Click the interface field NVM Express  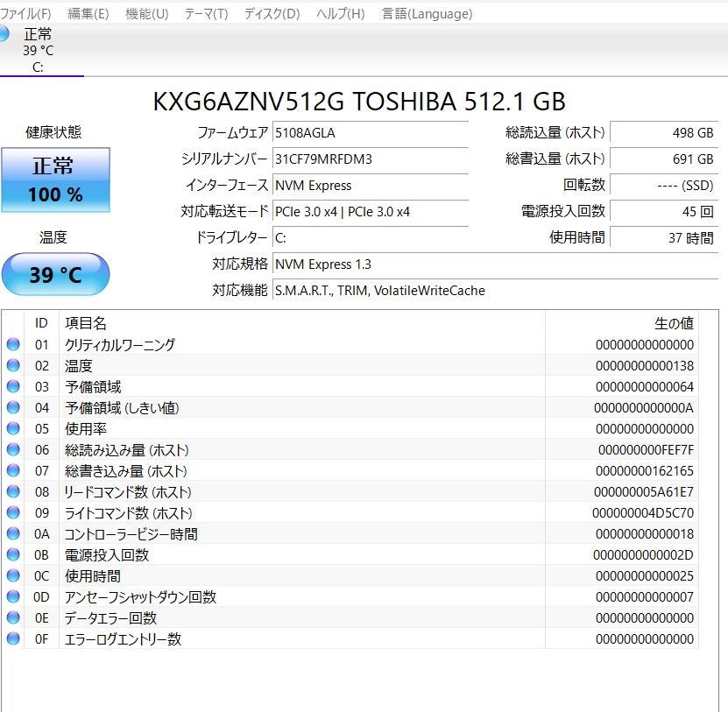tap(370, 186)
